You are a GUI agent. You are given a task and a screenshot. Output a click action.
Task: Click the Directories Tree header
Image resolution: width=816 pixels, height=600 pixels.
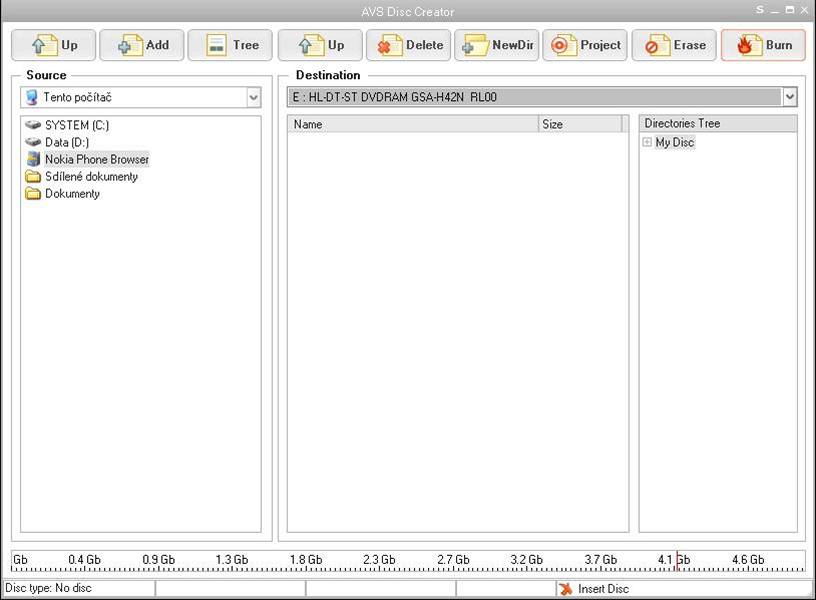[x=718, y=124]
